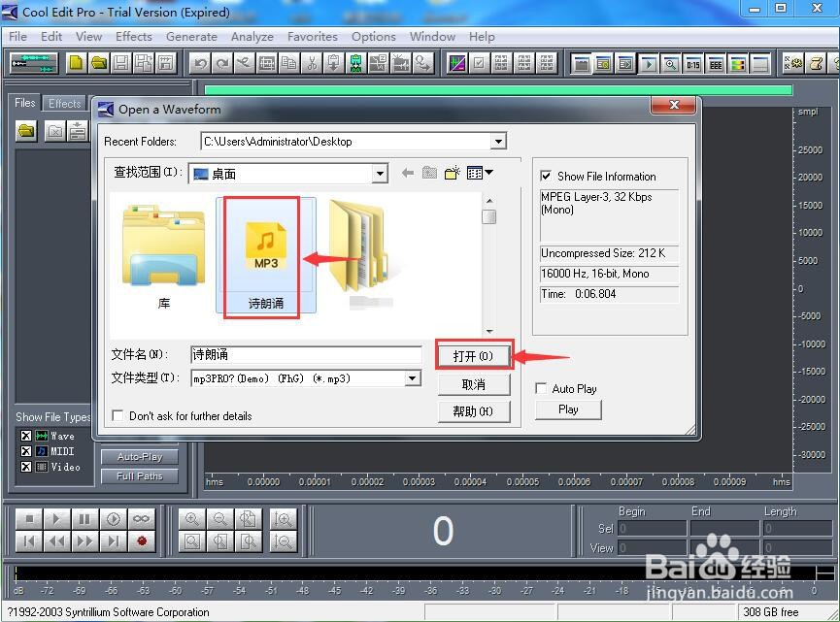Screen dimensions: 840x622
Task: Open file icon in Files panel
Action: (26, 131)
